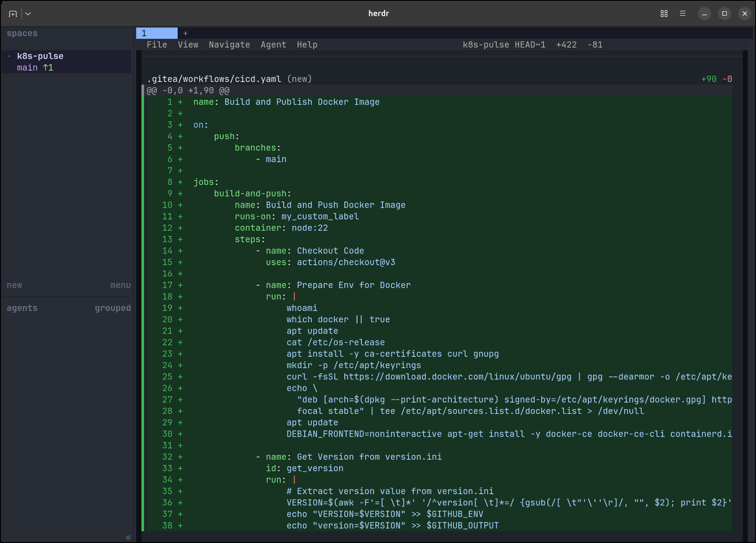Click the hunk header @@ -0,0 +1,90 @@
Viewport: 756px width, 543px height.
click(x=188, y=91)
